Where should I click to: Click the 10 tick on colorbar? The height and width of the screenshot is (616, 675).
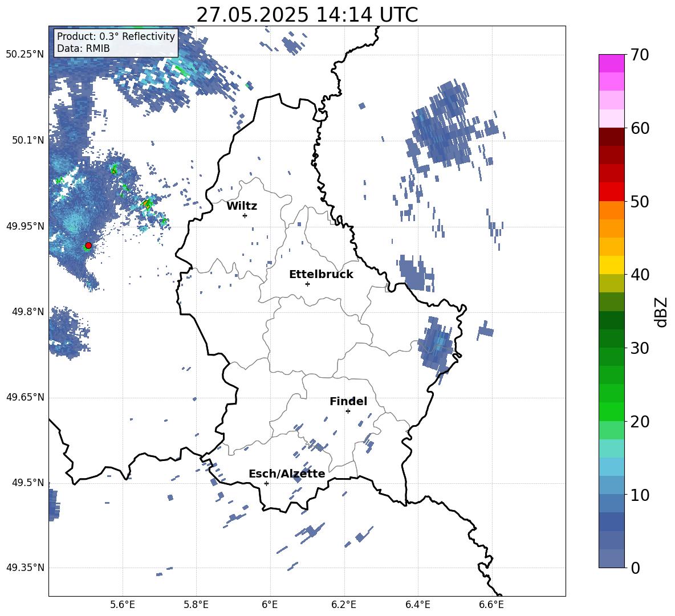pyautogui.click(x=640, y=495)
